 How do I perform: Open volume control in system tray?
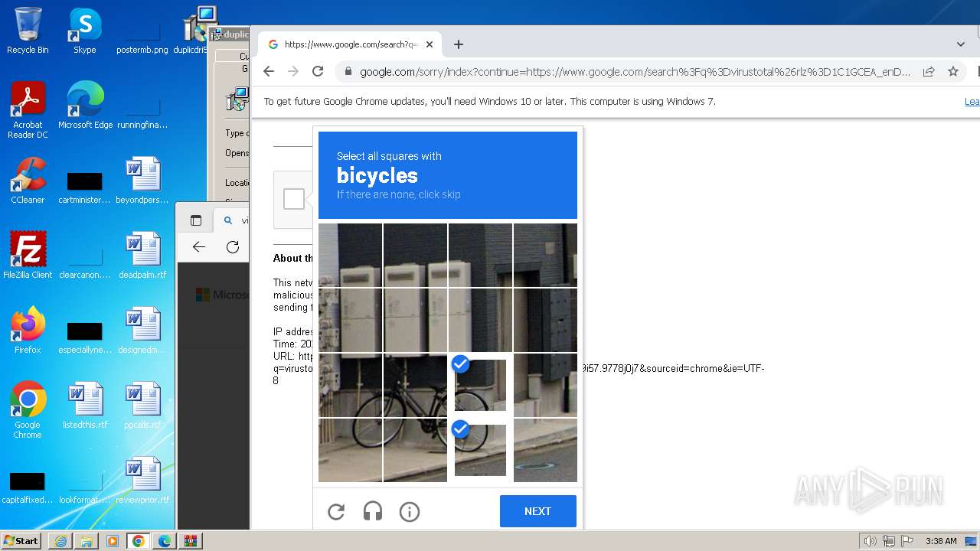coord(871,541)
